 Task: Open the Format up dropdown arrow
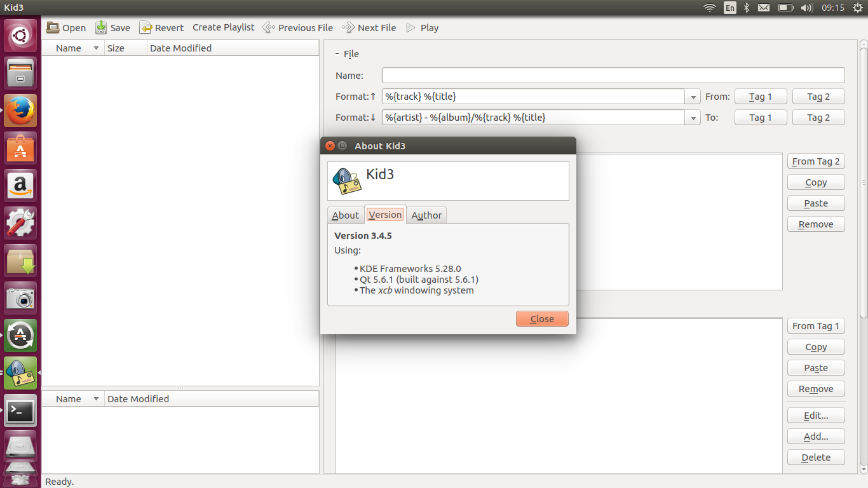tap(693, 97)
